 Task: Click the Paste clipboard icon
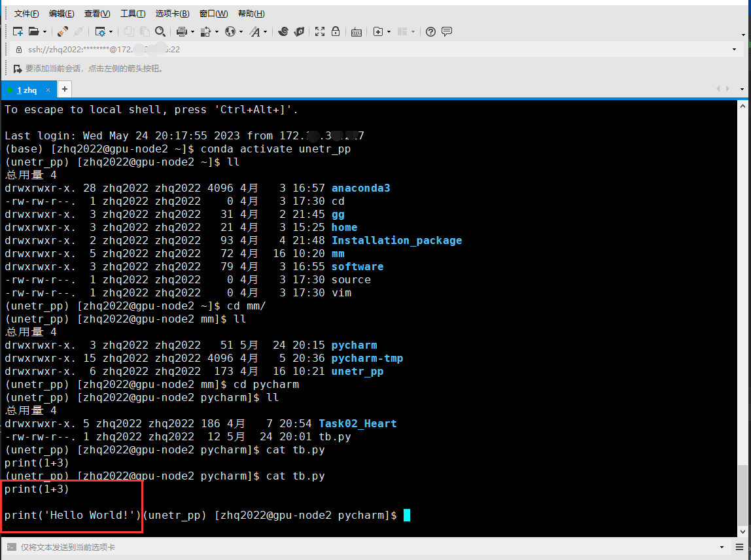pos(145,31)
